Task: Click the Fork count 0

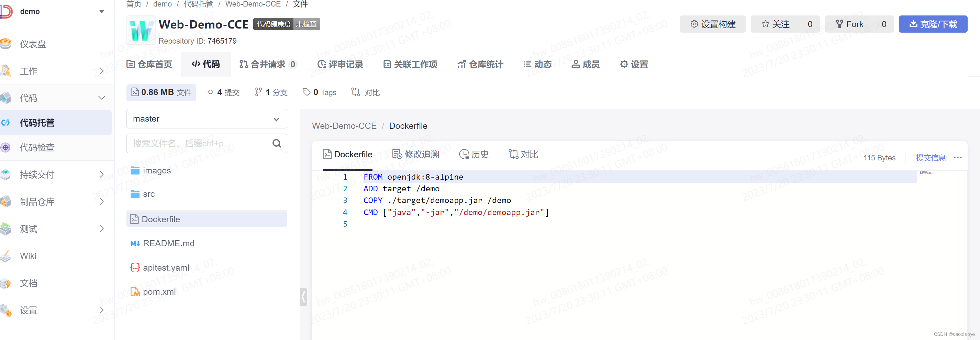Action: click(884, 24)
